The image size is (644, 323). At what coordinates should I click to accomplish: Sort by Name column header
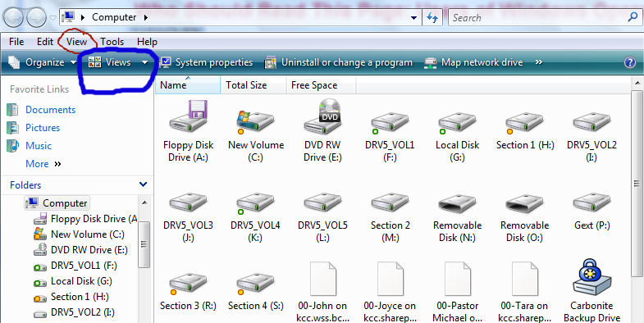(x=188, y=85)
